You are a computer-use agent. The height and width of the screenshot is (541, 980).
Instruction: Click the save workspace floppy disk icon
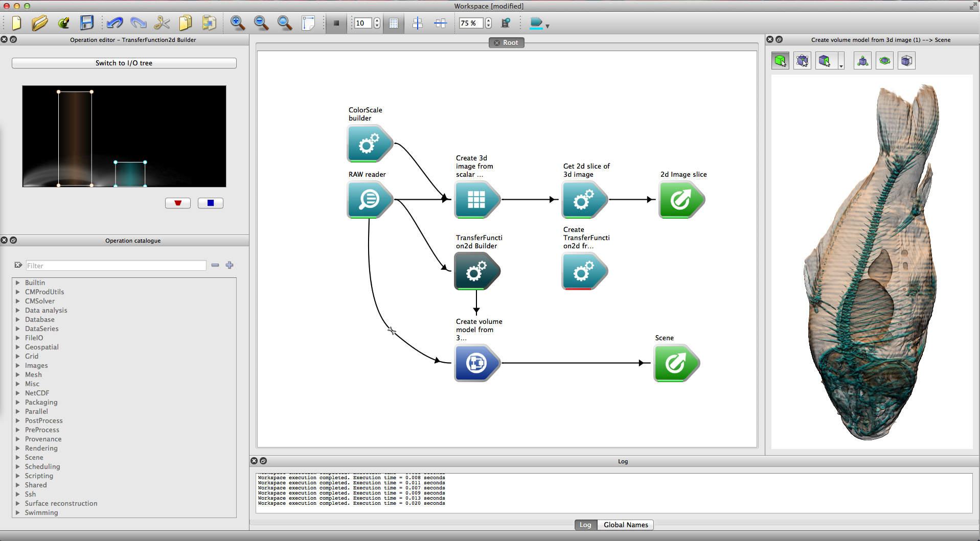coord(87,23)
